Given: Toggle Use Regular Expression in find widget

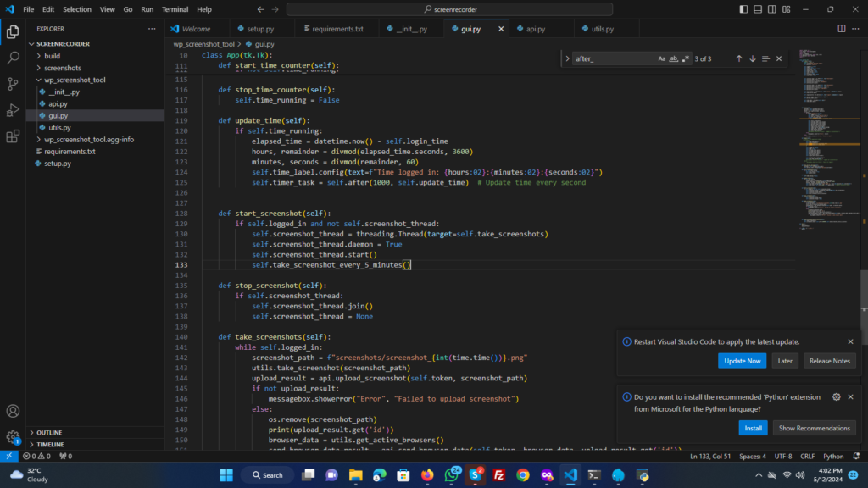Looking at the screenshot, I should [686, 58].
